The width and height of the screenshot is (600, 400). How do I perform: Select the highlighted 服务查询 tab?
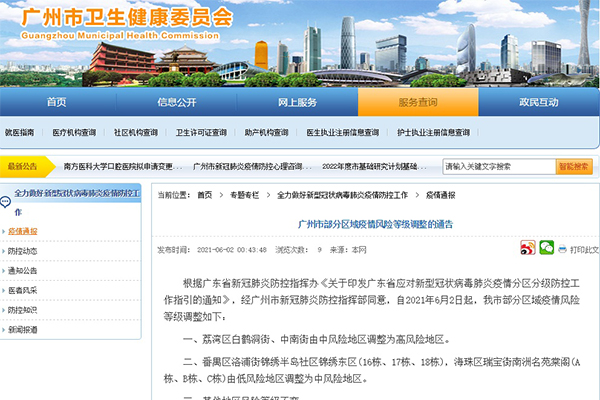tap(418, 102)
